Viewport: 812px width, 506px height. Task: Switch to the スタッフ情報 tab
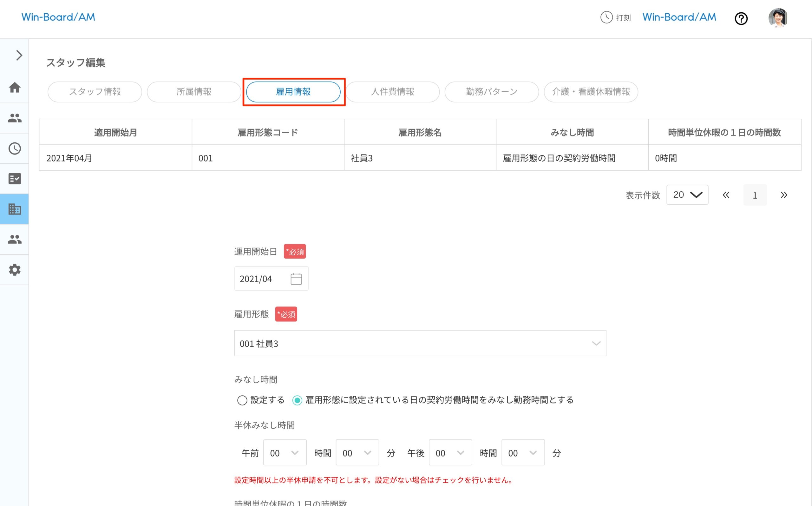[x=95, y=92]
